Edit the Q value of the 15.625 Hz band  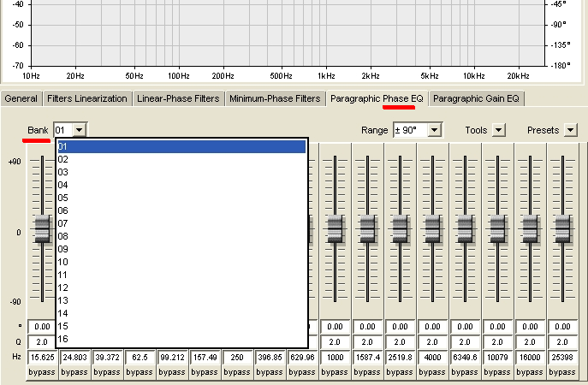coord(42,342)
